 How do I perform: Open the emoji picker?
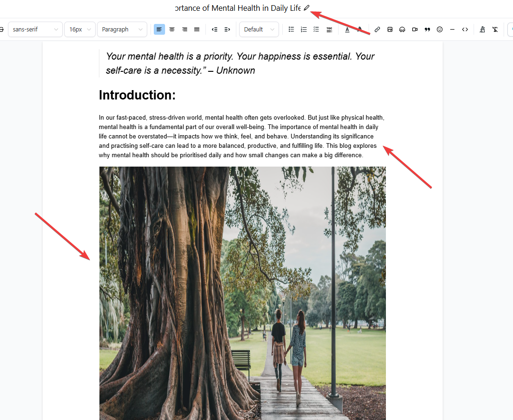click(x=440, y=30)
